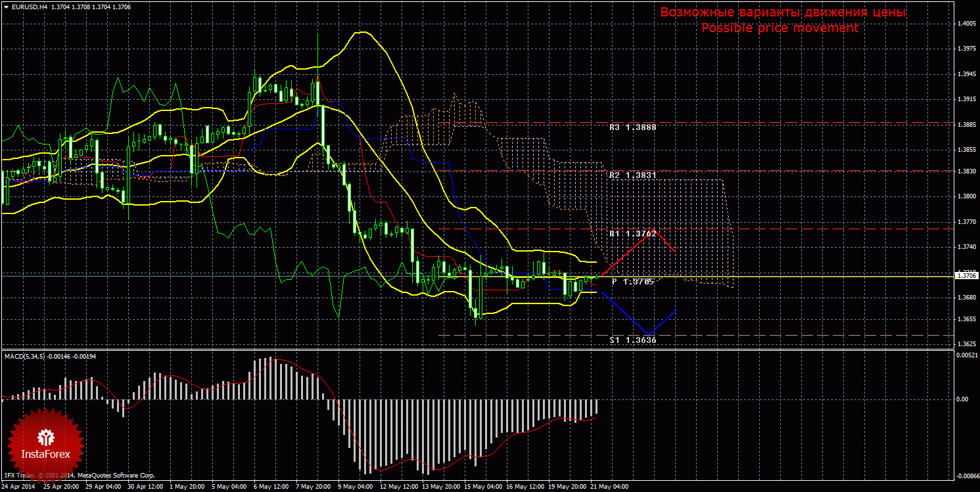Click the 1 May 20:00 time label
Viewport: 980px width, 492px height.
click(x=188, y=487)
